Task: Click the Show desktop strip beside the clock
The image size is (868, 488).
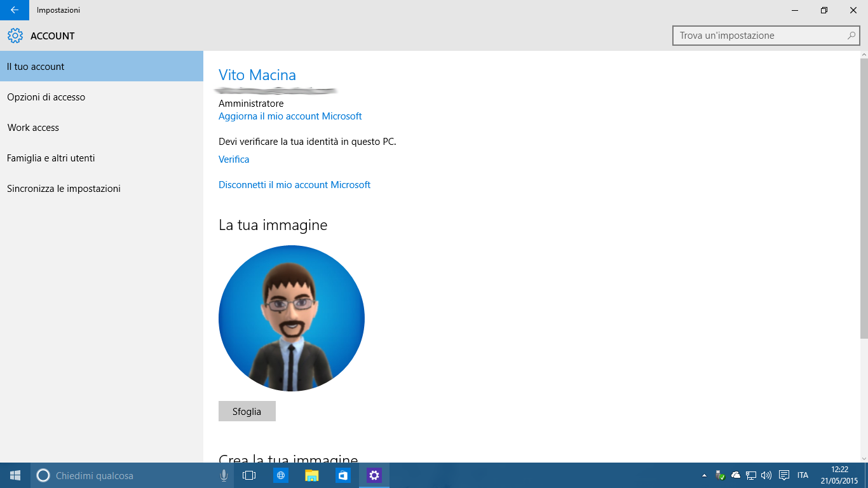Action: [865, 475]
